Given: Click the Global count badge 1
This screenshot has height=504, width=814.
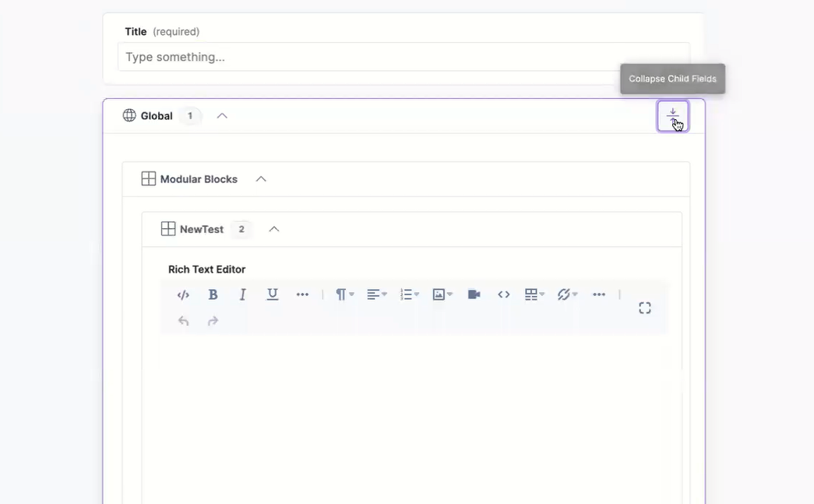Looking at the screenshot, I should 190,116.
